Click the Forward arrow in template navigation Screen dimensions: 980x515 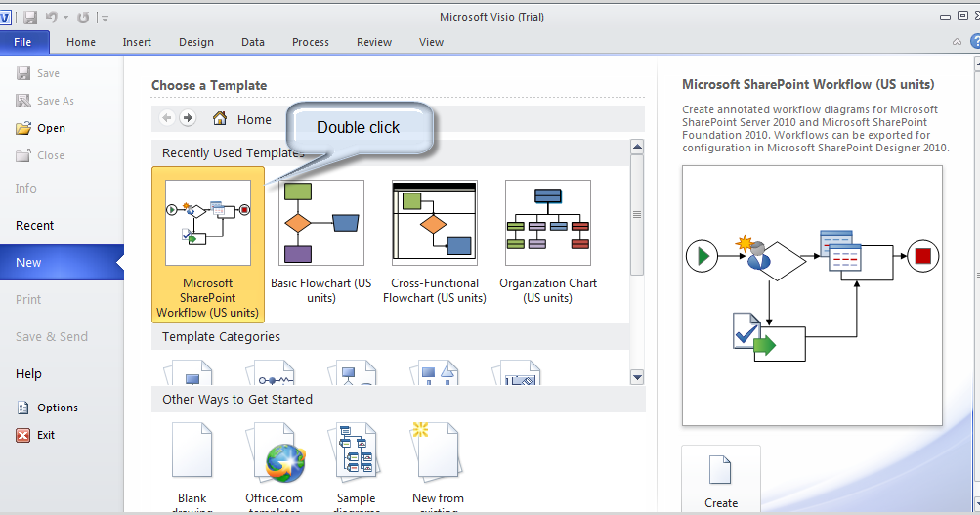[x=188, y=117]
